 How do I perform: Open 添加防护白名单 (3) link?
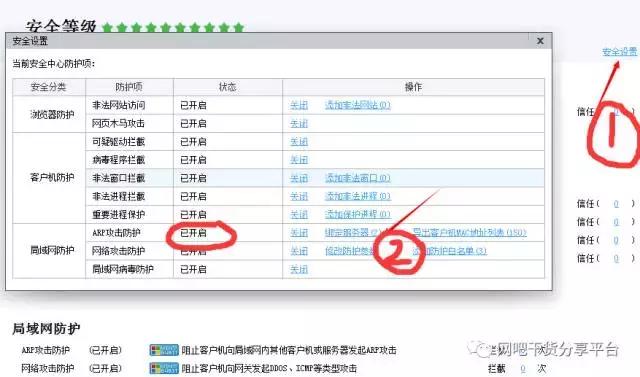coord(449,251)
